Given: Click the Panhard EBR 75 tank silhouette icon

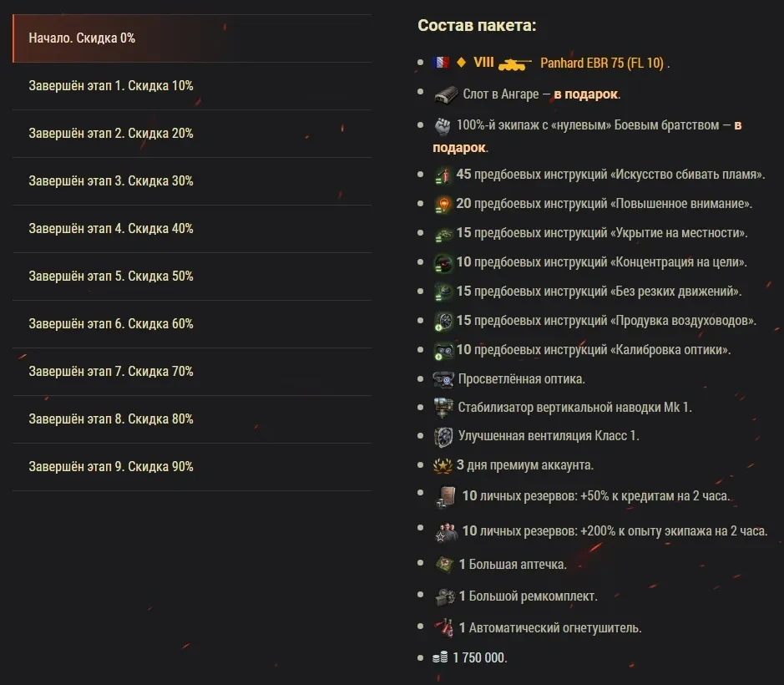Looking at the screenshot, I should click(514, 63).
